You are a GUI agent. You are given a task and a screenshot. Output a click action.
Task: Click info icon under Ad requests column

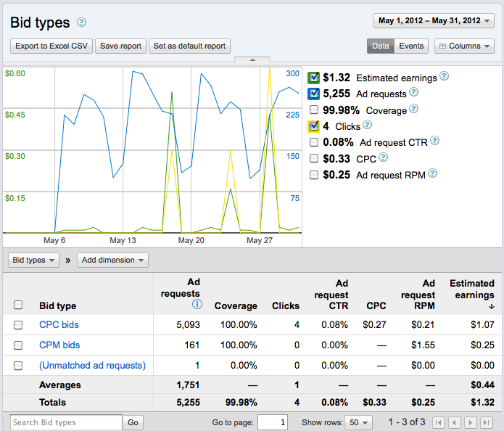(x=197, y=304)
